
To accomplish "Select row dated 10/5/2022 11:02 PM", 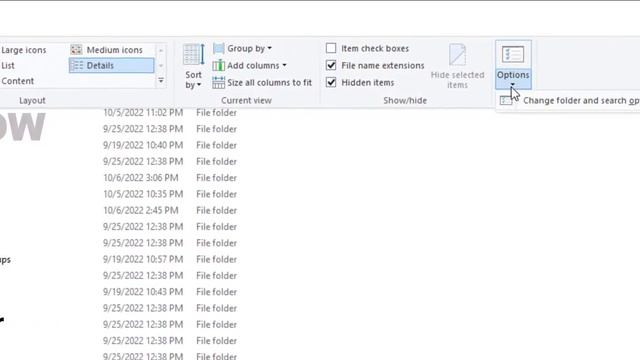I will coord(170,113).
